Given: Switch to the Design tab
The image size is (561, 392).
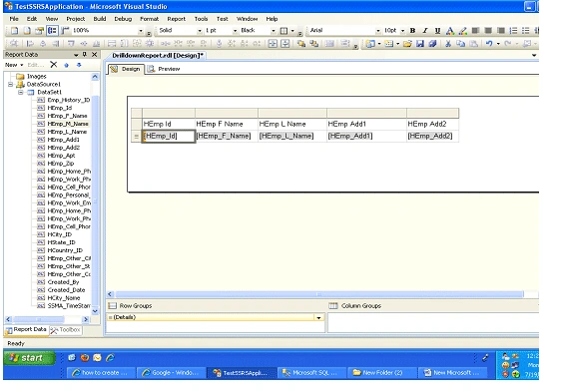Looking at the screenshot, I should 126,69.
